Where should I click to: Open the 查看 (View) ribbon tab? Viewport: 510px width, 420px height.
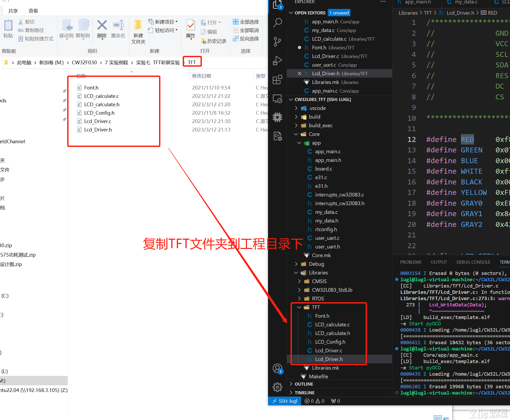[33, 11]
